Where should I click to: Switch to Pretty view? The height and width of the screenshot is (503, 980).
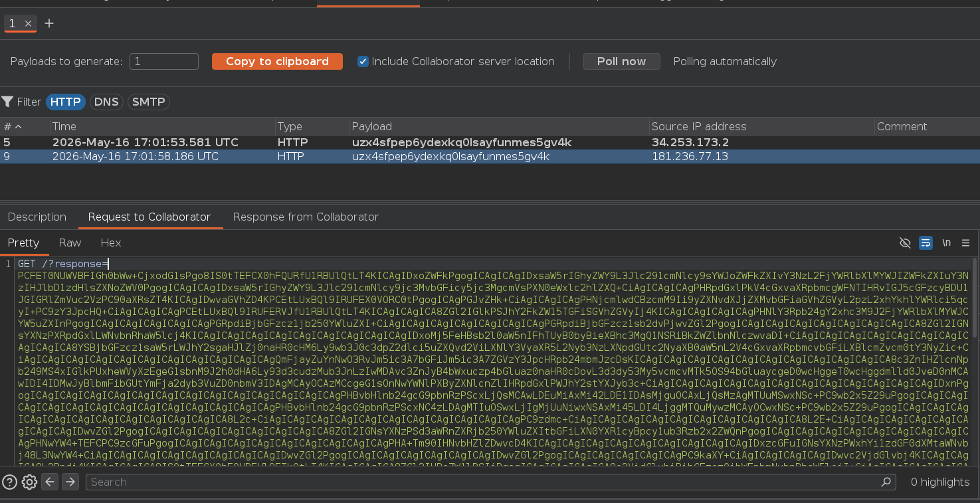point(24,243)
